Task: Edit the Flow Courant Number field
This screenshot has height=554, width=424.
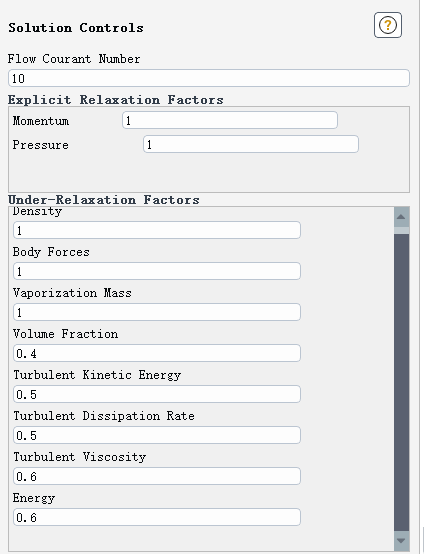Action: 209,78
